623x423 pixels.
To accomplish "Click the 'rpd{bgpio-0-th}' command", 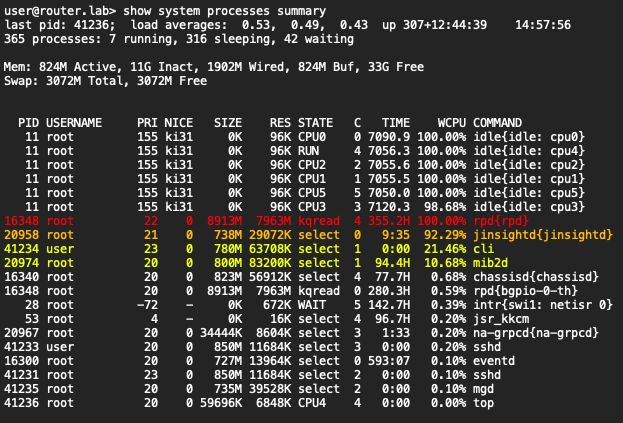I will coord(525,291).
